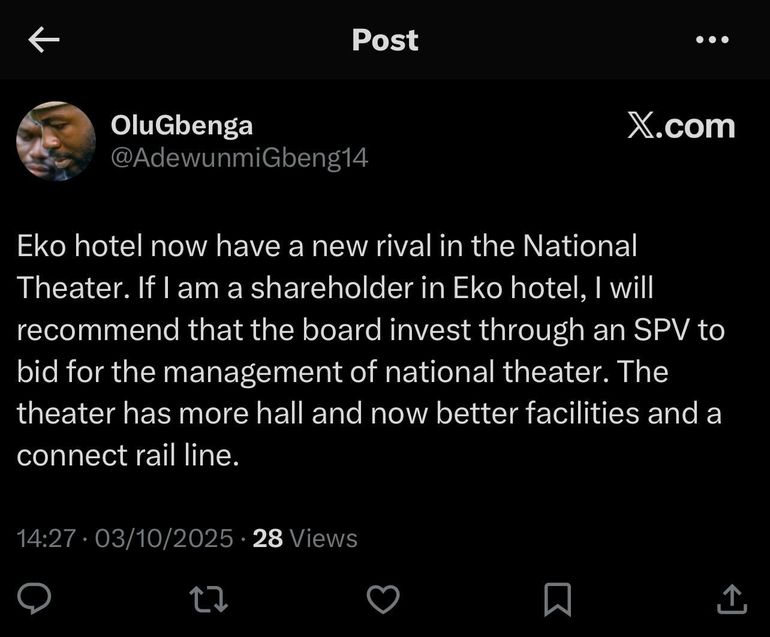The height and width of the screenshot is (637, 770).
Task: Share the post using the upload arrow
Action: coord(732,597)
